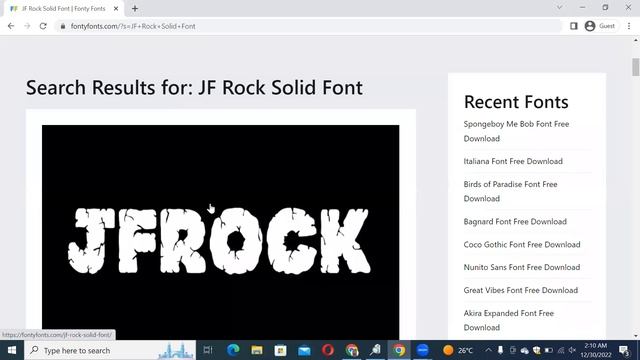Open the JFROCK font preview image

[x=220, y=232]
